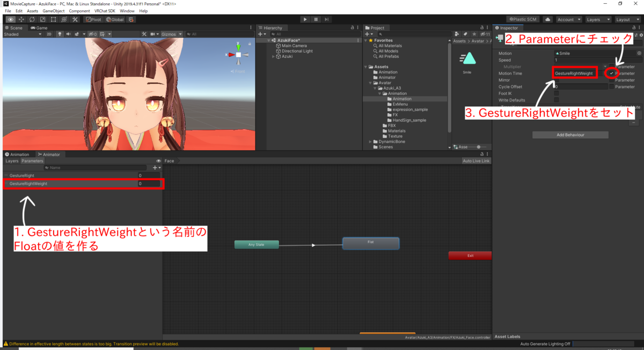Toggle scene audio speaker icon

coord(69,34)
